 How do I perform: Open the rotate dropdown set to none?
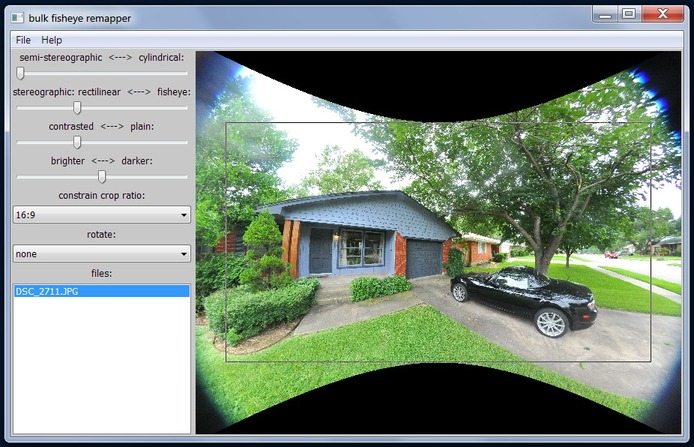101,254
